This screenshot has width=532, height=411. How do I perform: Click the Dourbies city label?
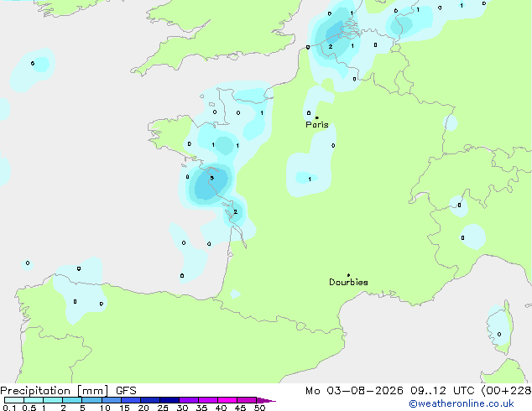348,282
